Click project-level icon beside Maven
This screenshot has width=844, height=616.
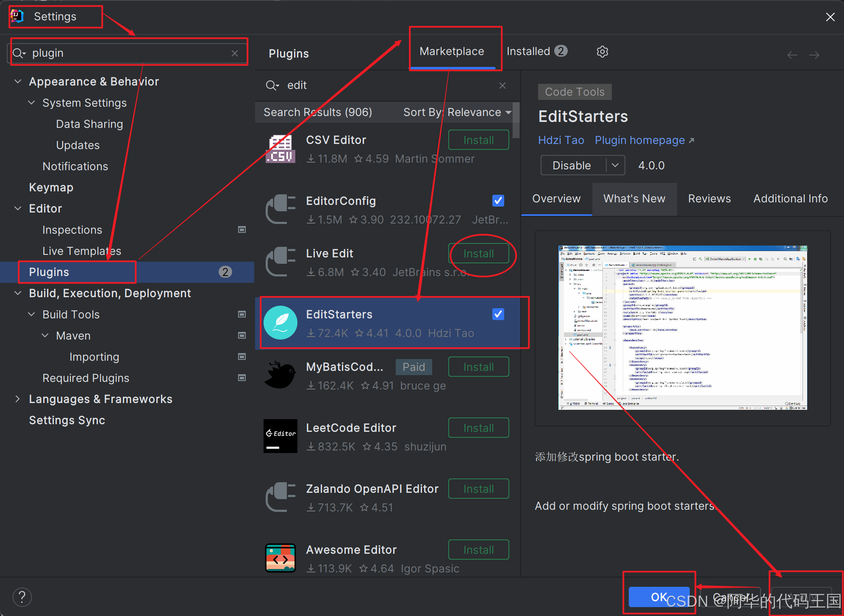(242, 335)
